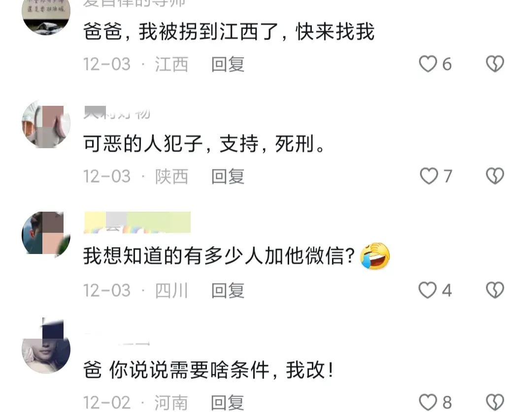Dislike the comment posted from 陕西
This screenshot has width=532, height=412.
tap(495, 176)
